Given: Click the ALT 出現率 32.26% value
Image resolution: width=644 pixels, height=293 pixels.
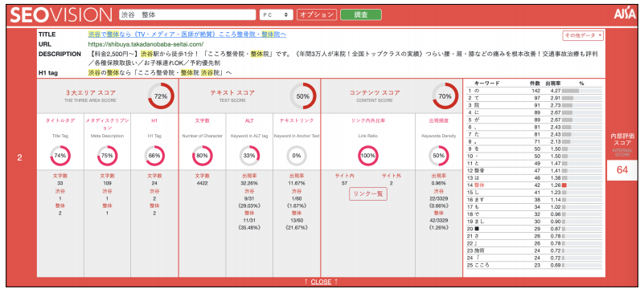Looking at the screenshot, I should click(x=249, y=183).
